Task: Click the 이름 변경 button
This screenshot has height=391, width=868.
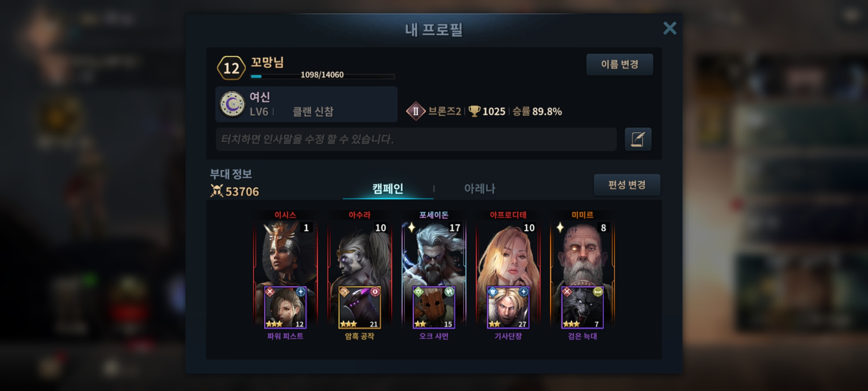Action: [x=620, y=64]
